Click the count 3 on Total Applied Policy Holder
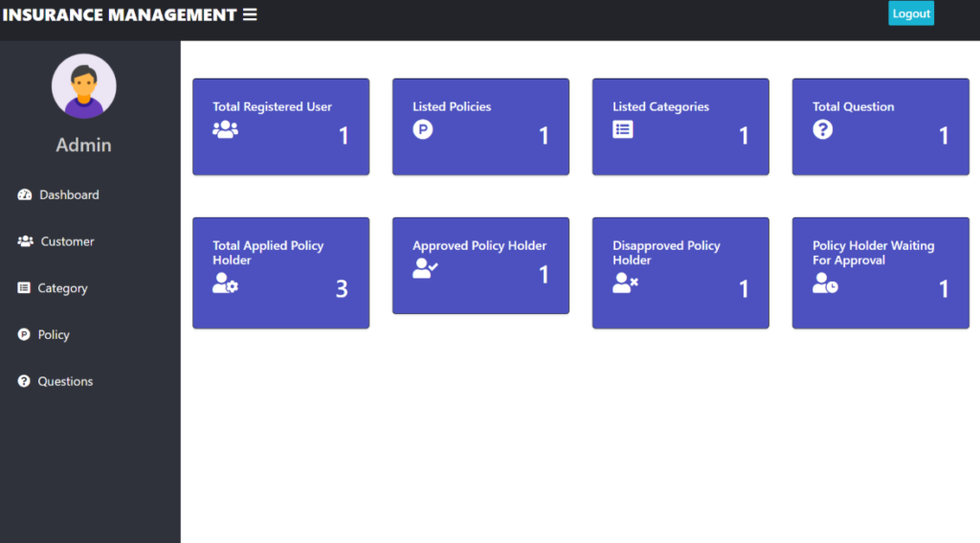This screenshot has width=980, height=543. pos(342,288)
